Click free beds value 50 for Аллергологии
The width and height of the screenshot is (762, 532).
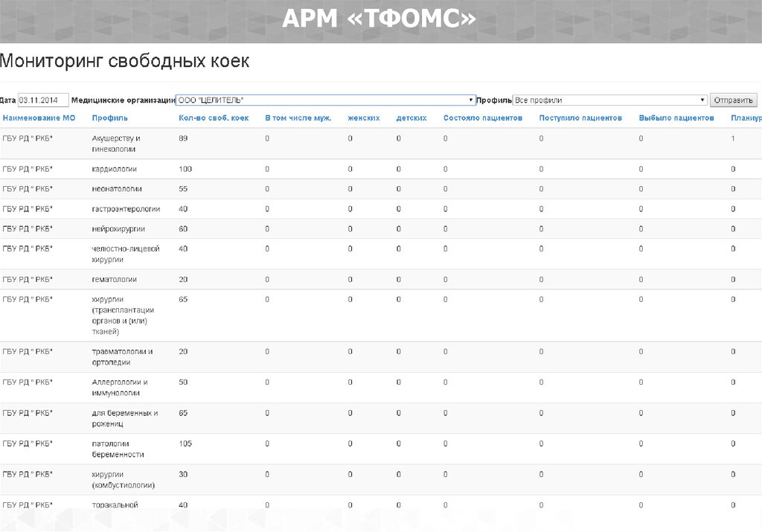(183, 382)
